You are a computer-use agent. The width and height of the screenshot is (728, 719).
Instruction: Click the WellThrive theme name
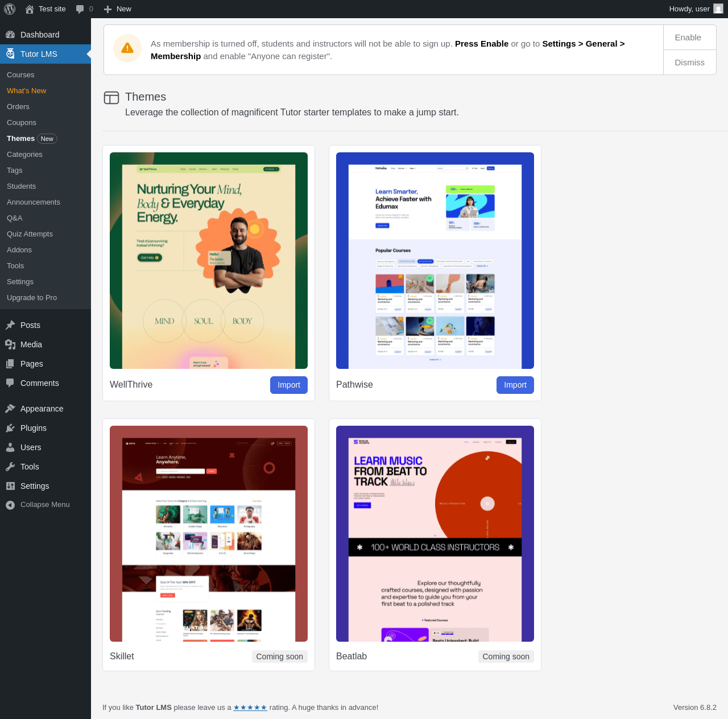131,385
